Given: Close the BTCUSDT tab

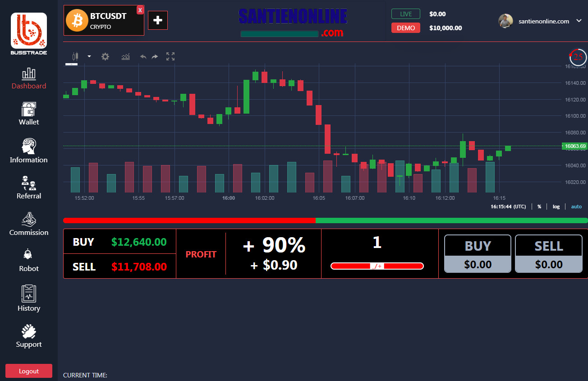Looking at the screenshot, I should (x=140, y=10).
